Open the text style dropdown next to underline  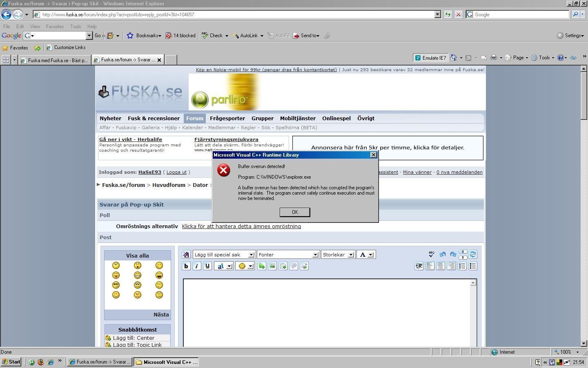(x=223, y=266)
